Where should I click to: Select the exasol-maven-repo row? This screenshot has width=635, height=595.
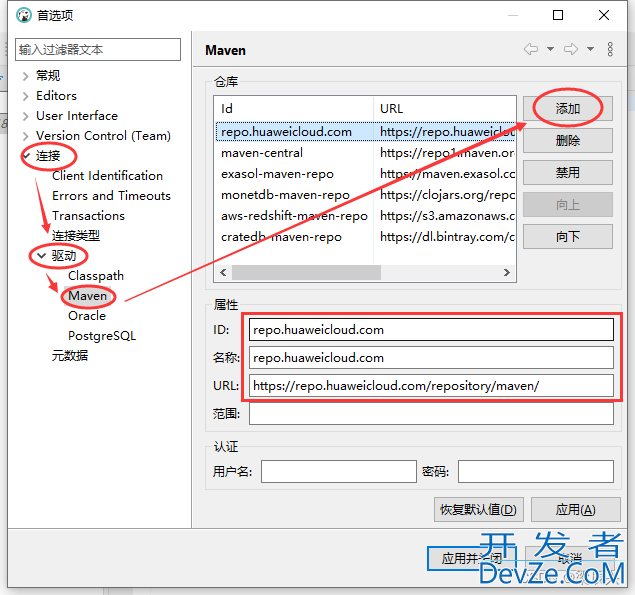coord(365,174)
